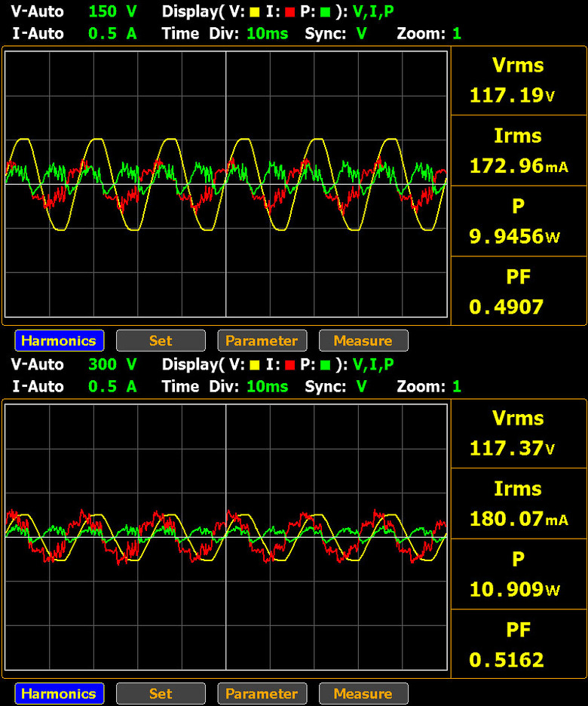This screenshot has height=706, width=588.
Task: Click I-Auto label in bottom panel
Action: coord(38,386)
